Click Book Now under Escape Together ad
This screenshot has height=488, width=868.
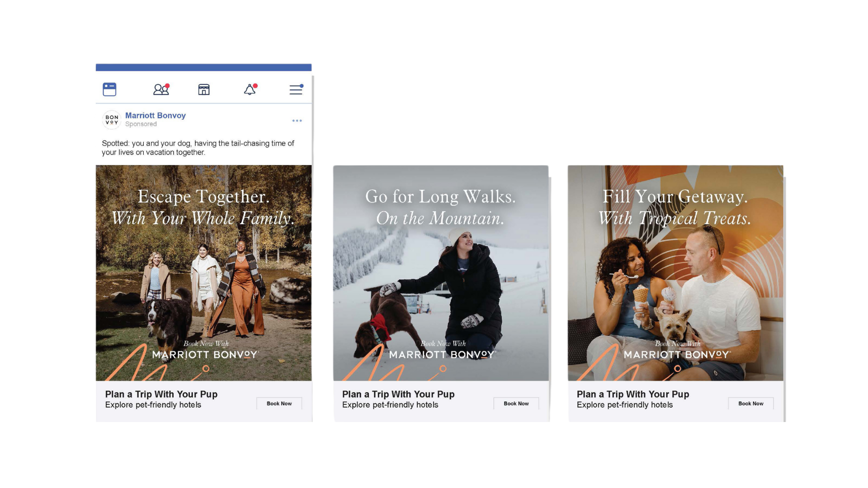coord(279,404)
